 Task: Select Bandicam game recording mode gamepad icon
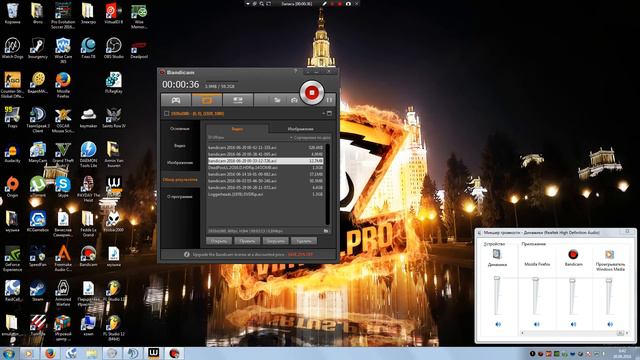point(176,100)
